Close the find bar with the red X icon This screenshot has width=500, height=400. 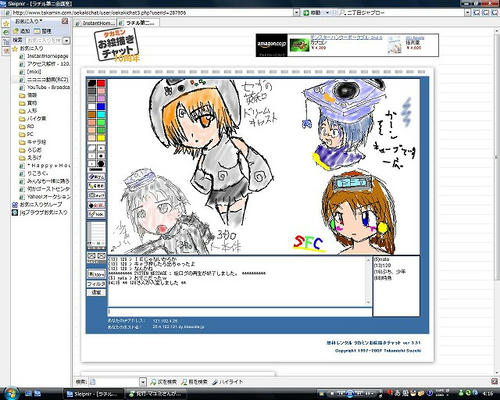coord(495,381)
